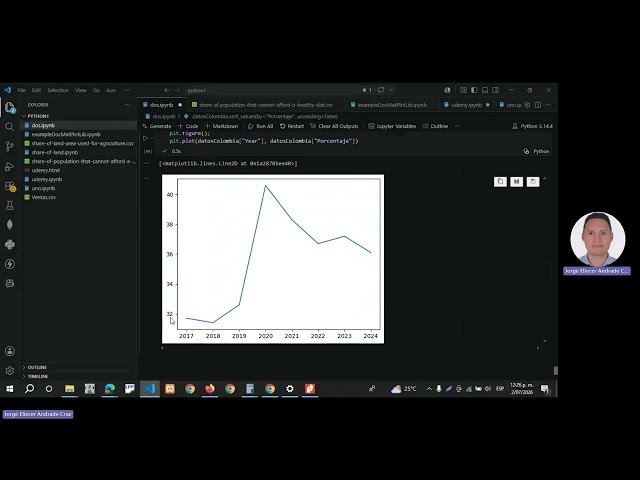Image resolution: width=640 pixels, height=480 pixels.
Task: Add a new Code cell
Action: click(x=188, y=126)
